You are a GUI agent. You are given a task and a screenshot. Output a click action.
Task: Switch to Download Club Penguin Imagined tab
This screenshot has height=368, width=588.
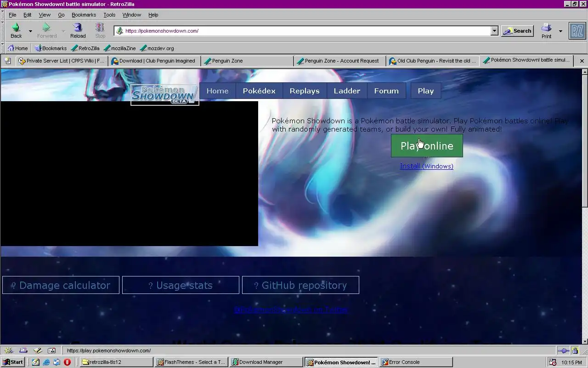pos(154,61)
